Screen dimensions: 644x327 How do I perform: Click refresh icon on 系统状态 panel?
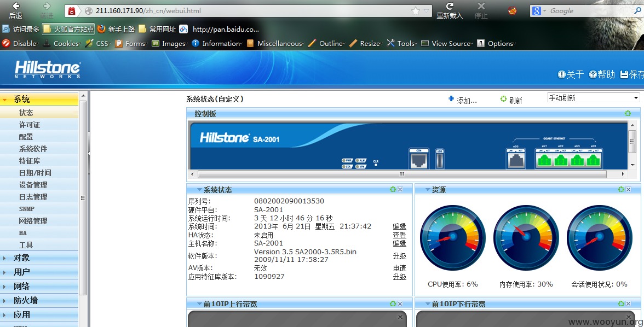(393, 189)
